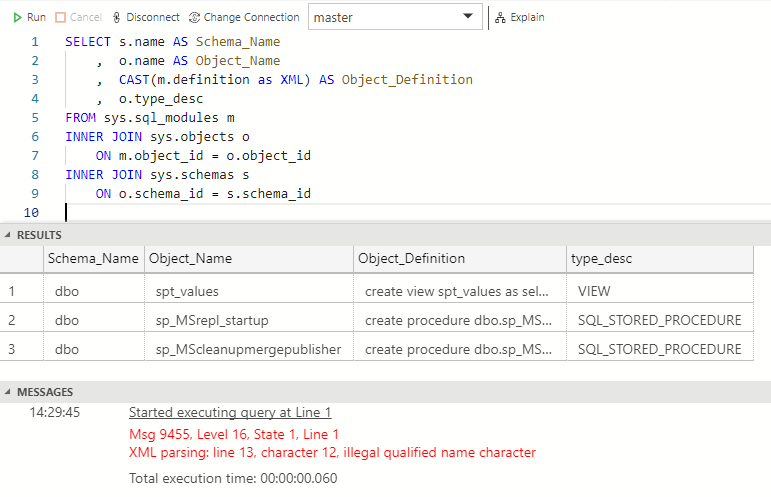Viewport: 771px width, 497px height.
Task: Collapse the Results panel
Action: pos(9,235)
